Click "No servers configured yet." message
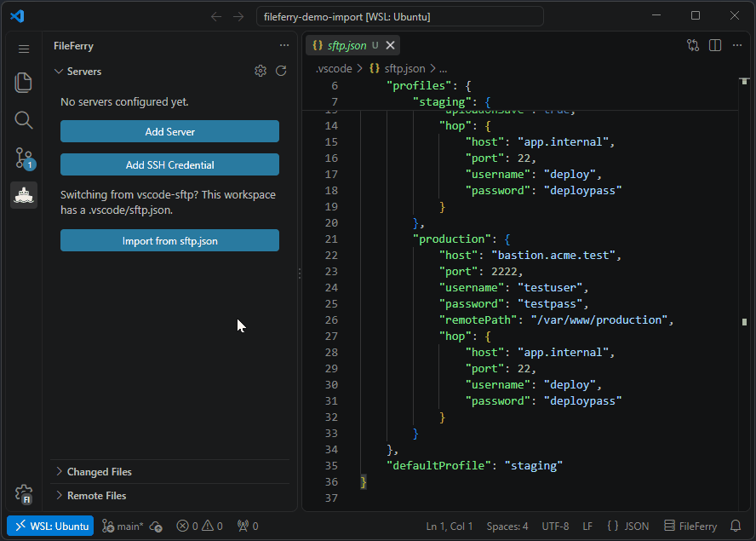Viewport: 756px width, 541px height. tap(124, 102)
